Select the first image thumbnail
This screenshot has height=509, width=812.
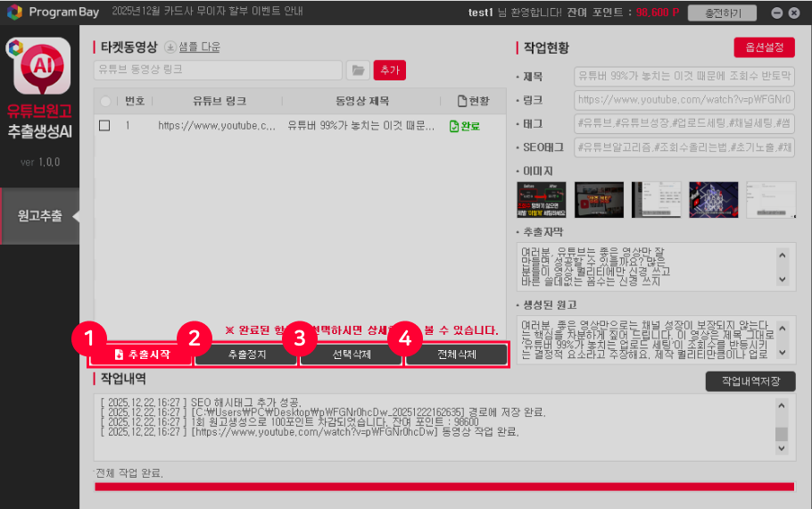pyautogui.click(x=542, y=200)
